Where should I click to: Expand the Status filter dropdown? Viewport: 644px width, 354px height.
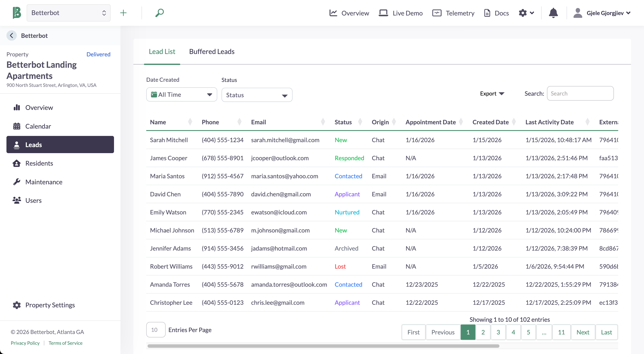coord(257,95)
